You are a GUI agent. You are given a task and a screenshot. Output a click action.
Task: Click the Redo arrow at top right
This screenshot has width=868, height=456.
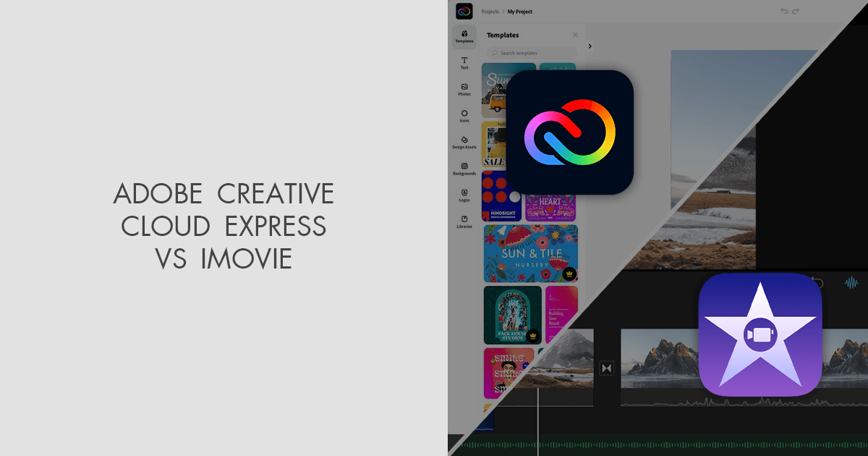coord(796,10)
